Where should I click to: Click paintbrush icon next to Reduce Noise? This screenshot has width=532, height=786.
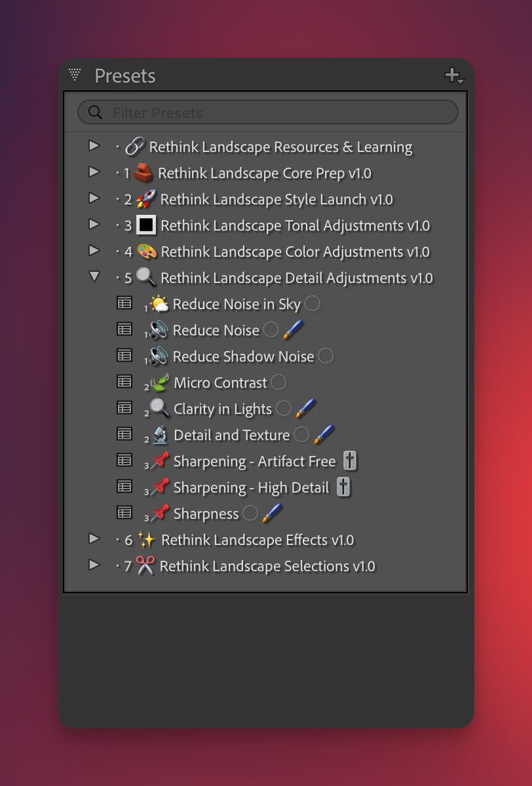click(x=294, y=329)
